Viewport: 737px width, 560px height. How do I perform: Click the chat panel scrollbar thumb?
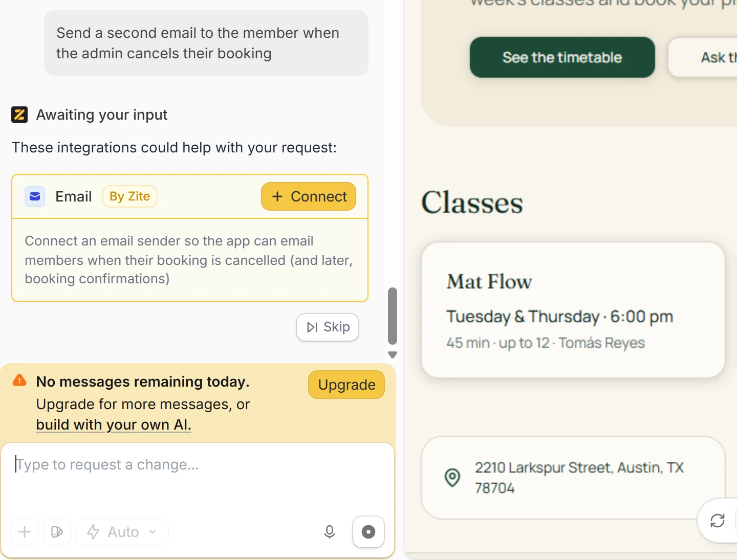tap(393, 316)
